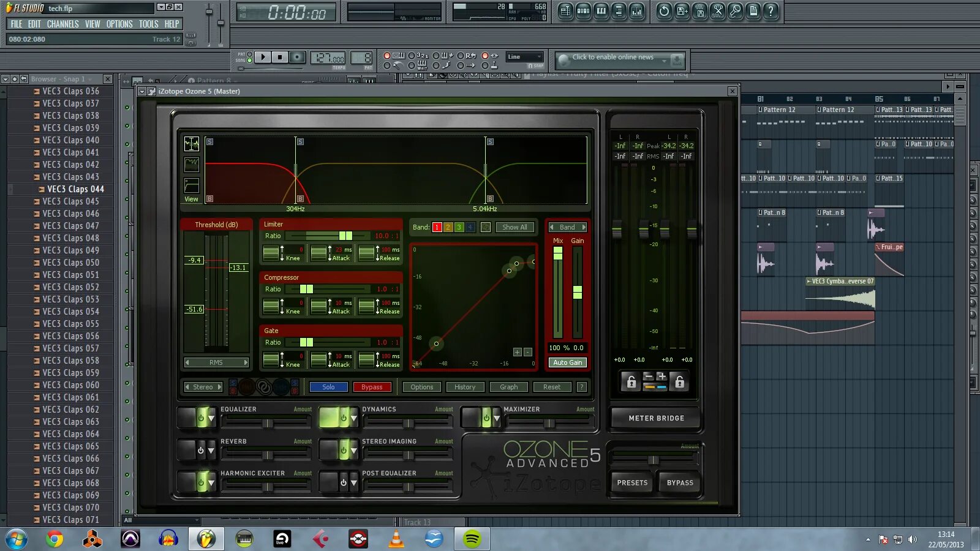Expand the Maximizer module preset arrow
Viewport: 980px width, 551px height.
pyautogui.click(x=497, y=419)
